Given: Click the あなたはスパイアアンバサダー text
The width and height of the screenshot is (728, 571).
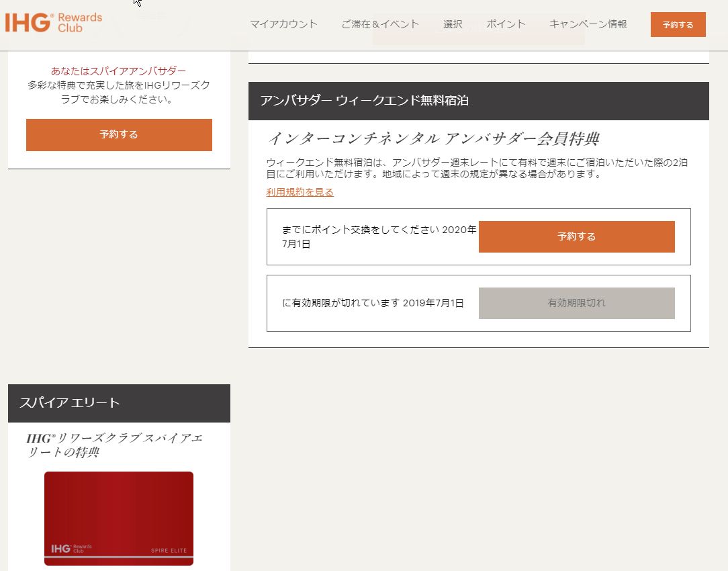Looking at the screenshot, I should [118, 71].
